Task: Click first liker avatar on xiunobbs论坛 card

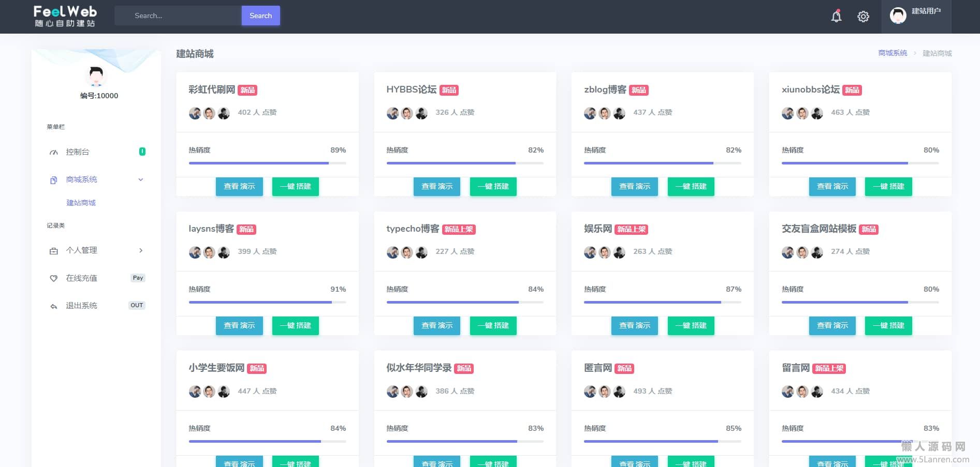Action: click(788, 113)
